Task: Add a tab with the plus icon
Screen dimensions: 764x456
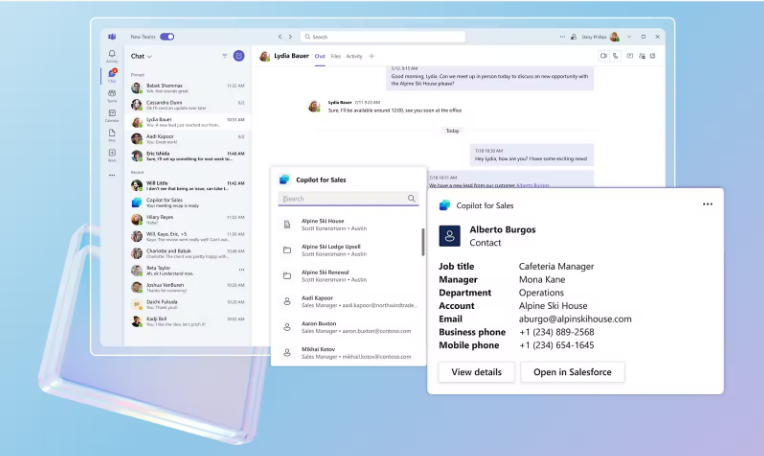Action: point(372,56)
